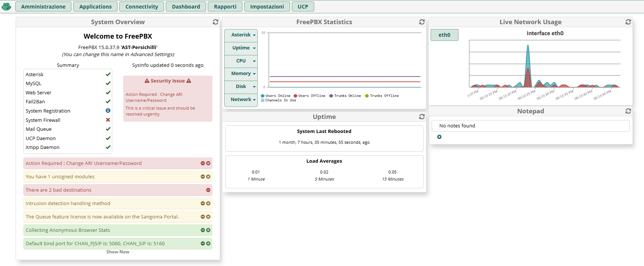Collapse the Queue feature license notification
644x266 pixels.
tap(203, 217)
